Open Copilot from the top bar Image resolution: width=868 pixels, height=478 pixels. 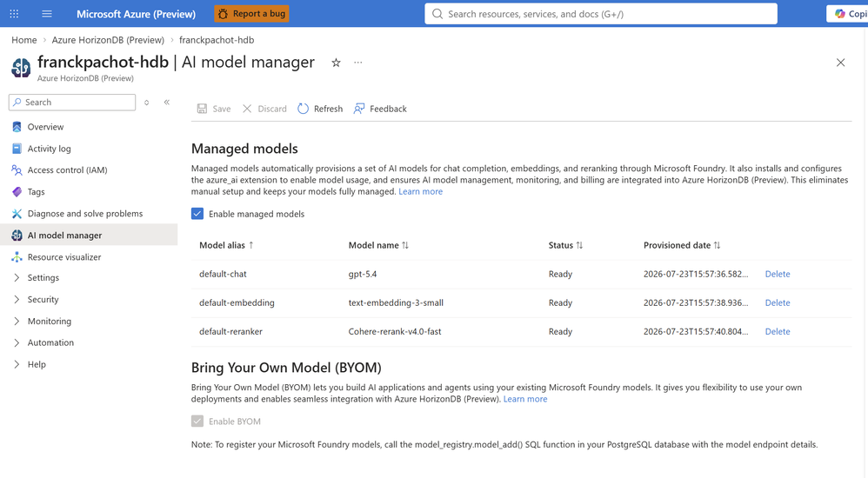847,14
